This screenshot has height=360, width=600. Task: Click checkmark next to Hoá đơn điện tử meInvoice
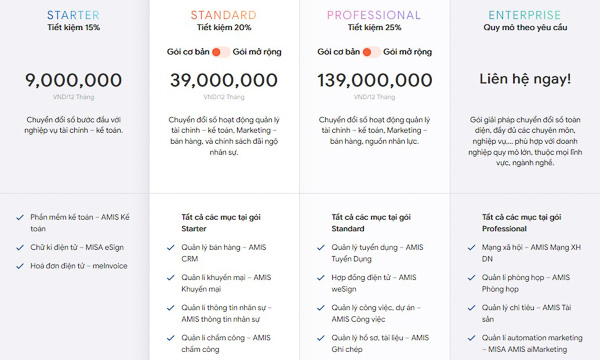(x=20, y=266)
